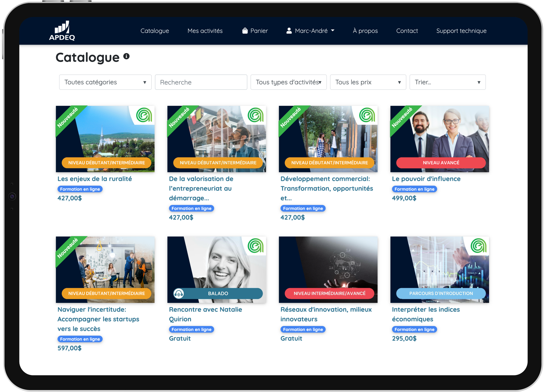Click the balado headphones icon
The height and width of the screenshot is (392, 545).
[179, 293]
